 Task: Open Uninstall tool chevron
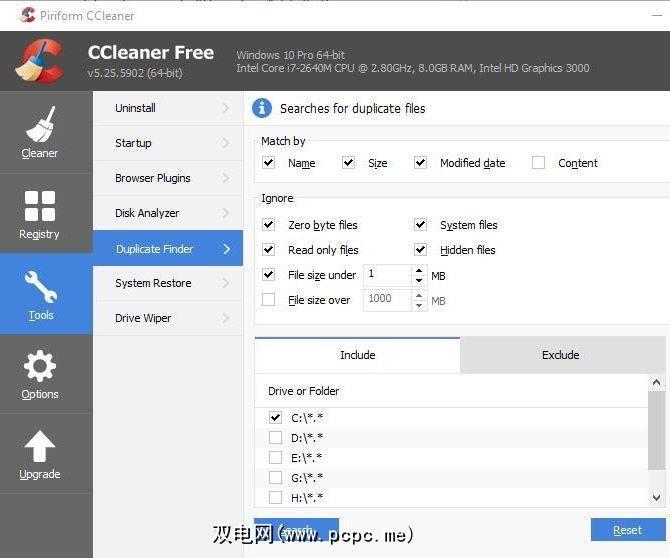[x=226, y=108]
